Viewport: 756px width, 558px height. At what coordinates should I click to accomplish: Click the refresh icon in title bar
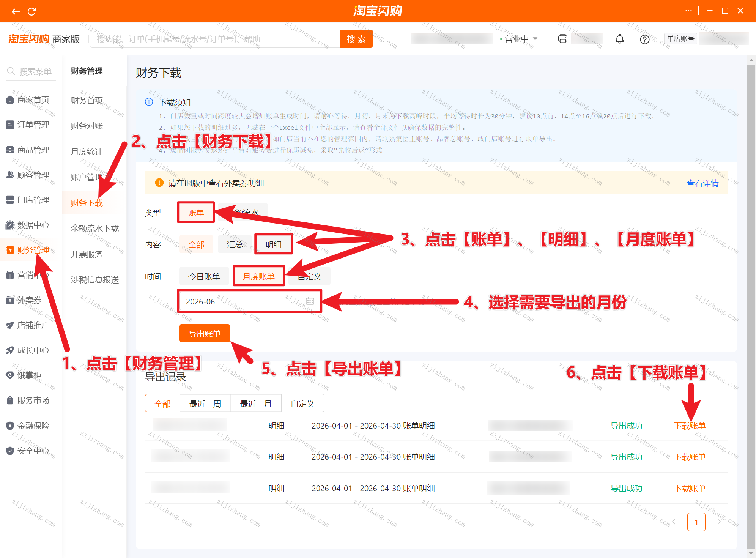[32, 11]
